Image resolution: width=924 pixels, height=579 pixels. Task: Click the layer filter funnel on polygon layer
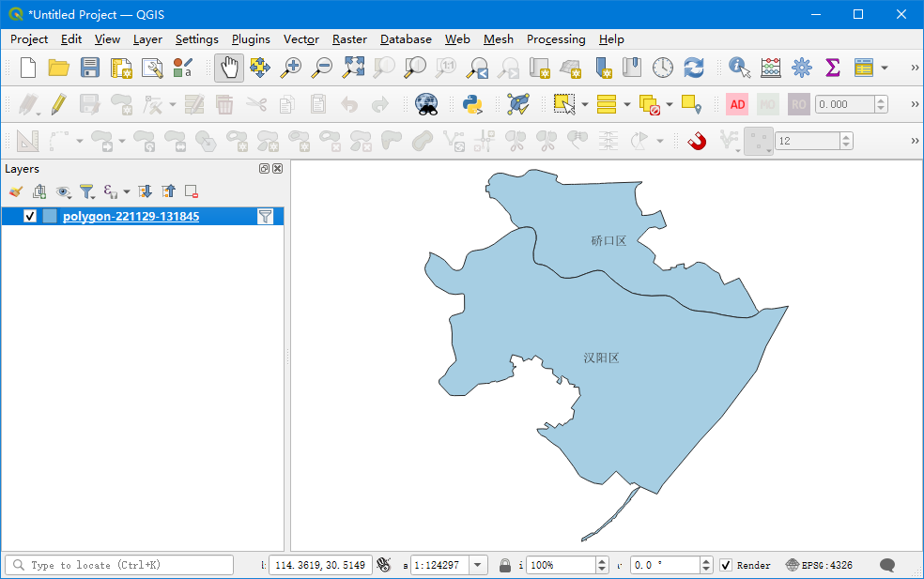point(265,216)
